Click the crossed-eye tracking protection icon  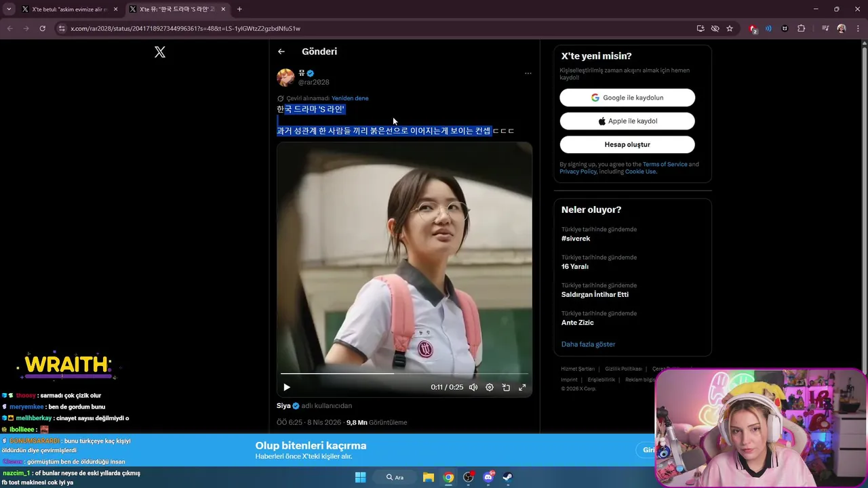(715, 28)
